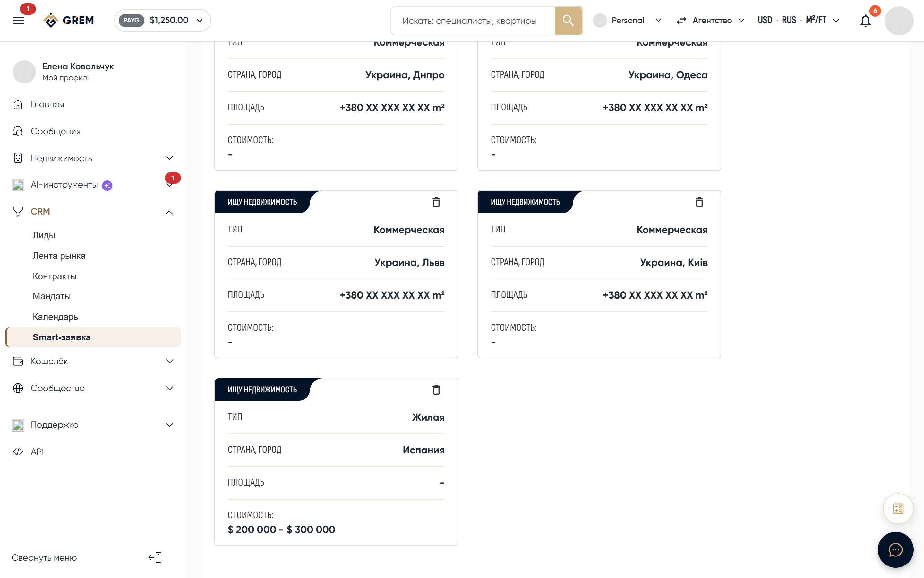The image size is (924, 578).
Task: Click the Главная home icon
Action: 18,104
